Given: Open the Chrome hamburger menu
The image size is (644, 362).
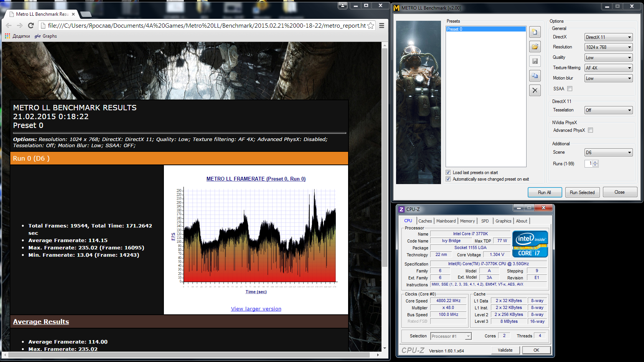Looking at the screenshot, I should tap(381, 25).
